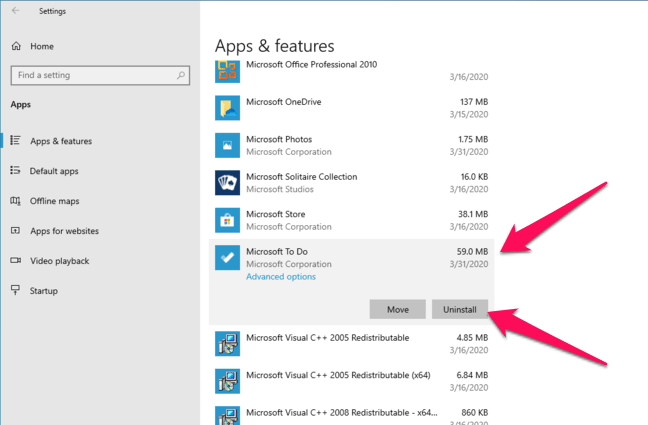The image size is (648, 425).
Task: Click the 137 MB size of OneDrive
Action: [x=474, y=102]
